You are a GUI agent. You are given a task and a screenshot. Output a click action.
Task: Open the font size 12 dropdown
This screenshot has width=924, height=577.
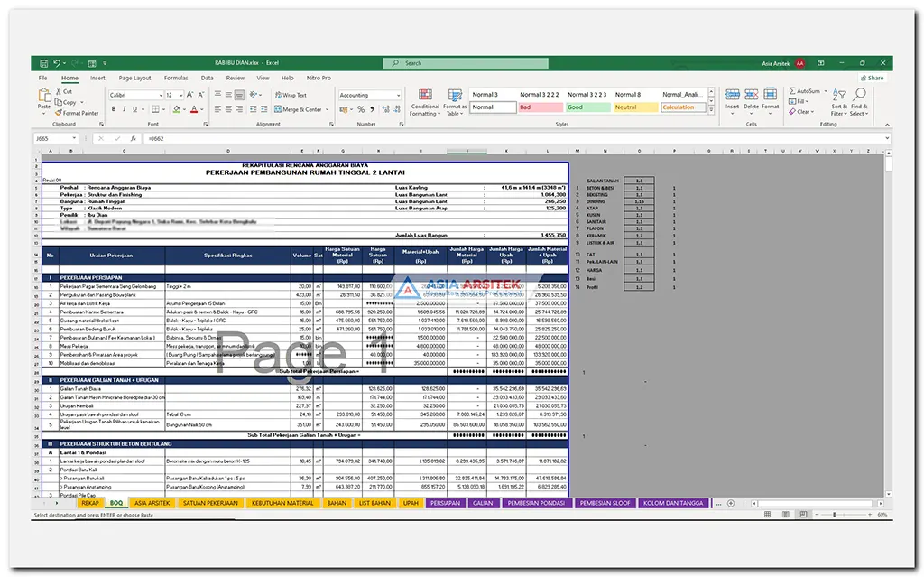click(180, 95)
